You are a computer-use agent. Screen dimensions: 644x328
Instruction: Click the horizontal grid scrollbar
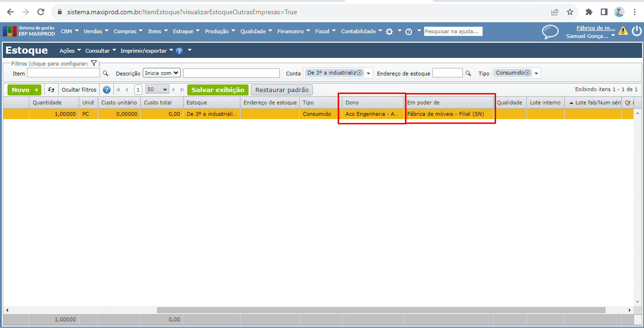[x=381, y=310]
